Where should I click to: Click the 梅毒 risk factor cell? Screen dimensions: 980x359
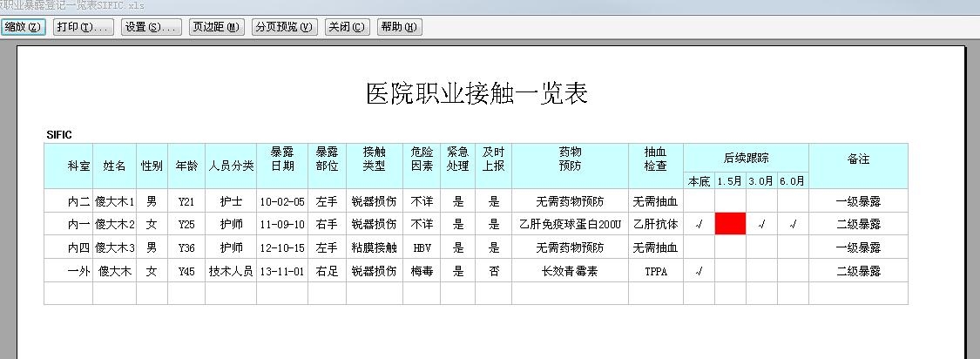point(422,271)
